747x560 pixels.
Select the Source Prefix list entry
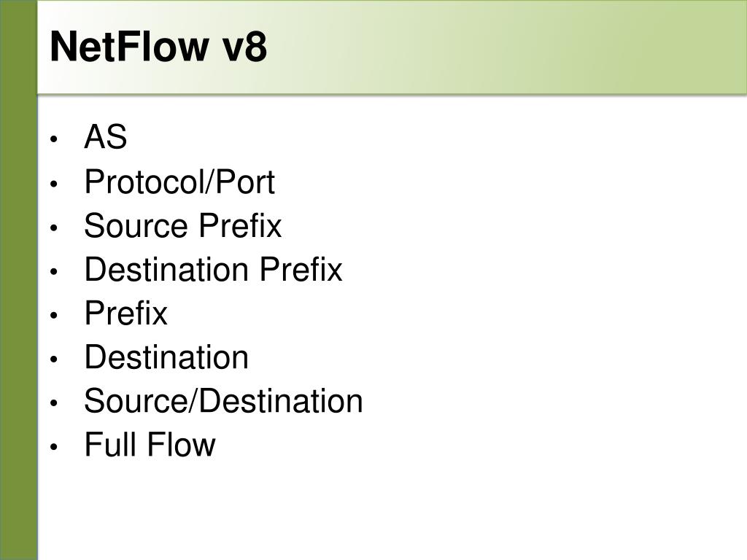pyautogui.click(x=183, y=225)
